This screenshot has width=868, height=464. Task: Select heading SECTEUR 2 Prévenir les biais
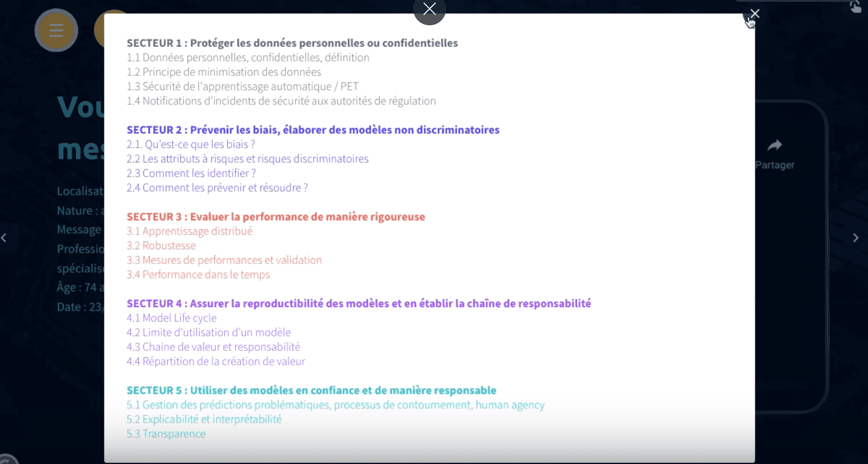(313, 130)
